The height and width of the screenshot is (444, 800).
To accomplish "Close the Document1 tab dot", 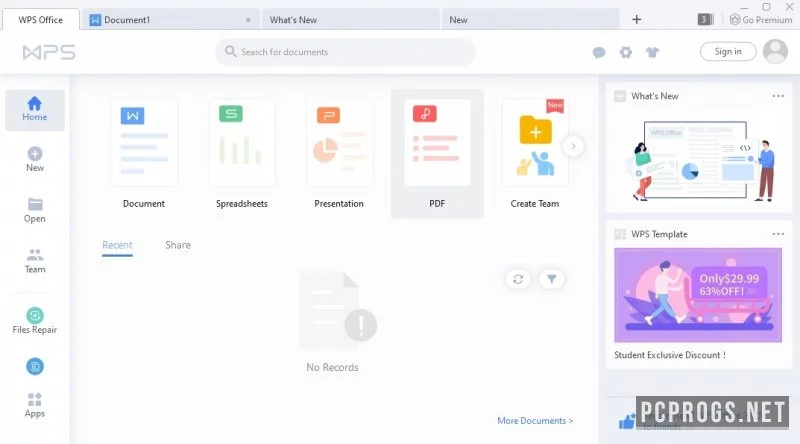I will 248,20.
